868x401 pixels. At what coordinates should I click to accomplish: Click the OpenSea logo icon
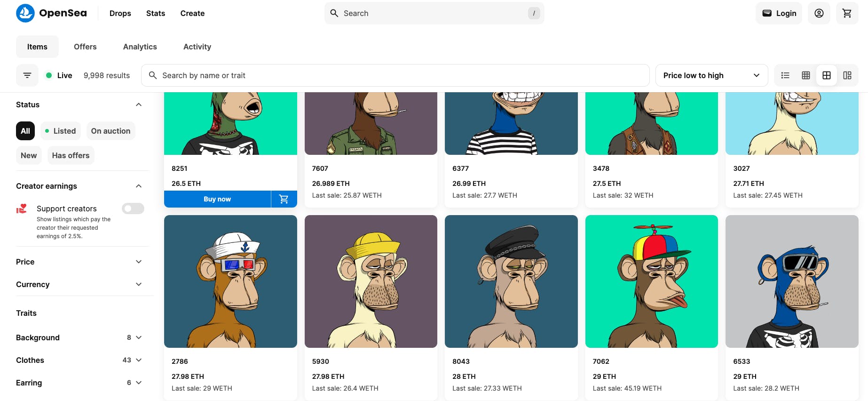tap(25, 13)
